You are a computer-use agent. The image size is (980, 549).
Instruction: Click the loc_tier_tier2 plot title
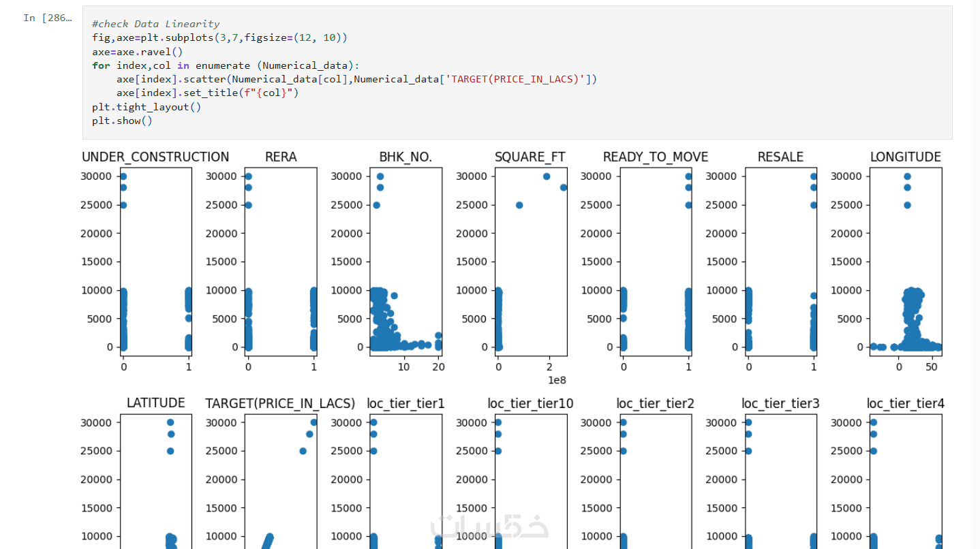tap(656, 403)
